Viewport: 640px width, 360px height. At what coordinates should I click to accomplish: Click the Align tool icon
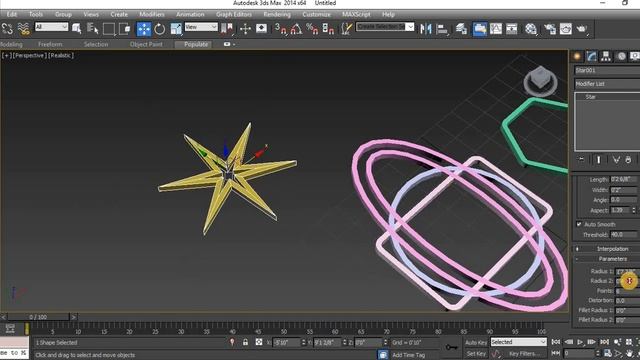pyautogui.click(x=442, y=29)
